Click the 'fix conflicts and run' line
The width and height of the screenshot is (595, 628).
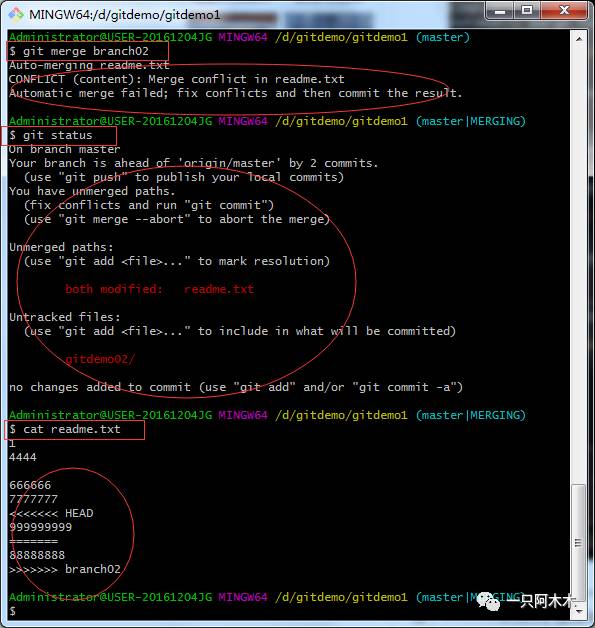point(149,205)
